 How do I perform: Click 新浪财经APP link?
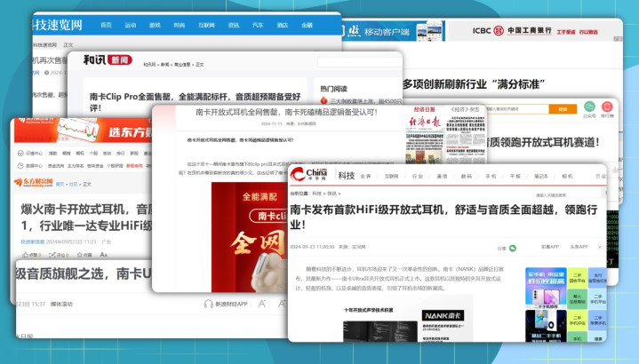[231, 305]
